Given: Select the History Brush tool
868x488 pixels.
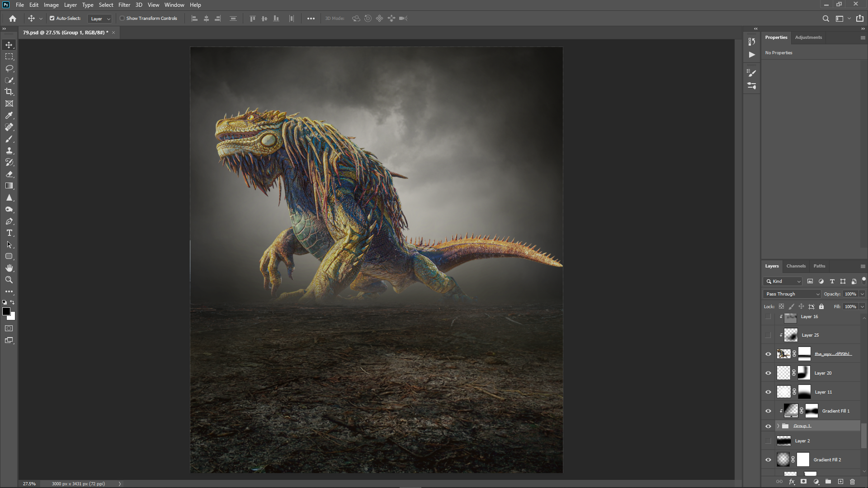Looking at the screenshot, I should click(x=9, y=162).
